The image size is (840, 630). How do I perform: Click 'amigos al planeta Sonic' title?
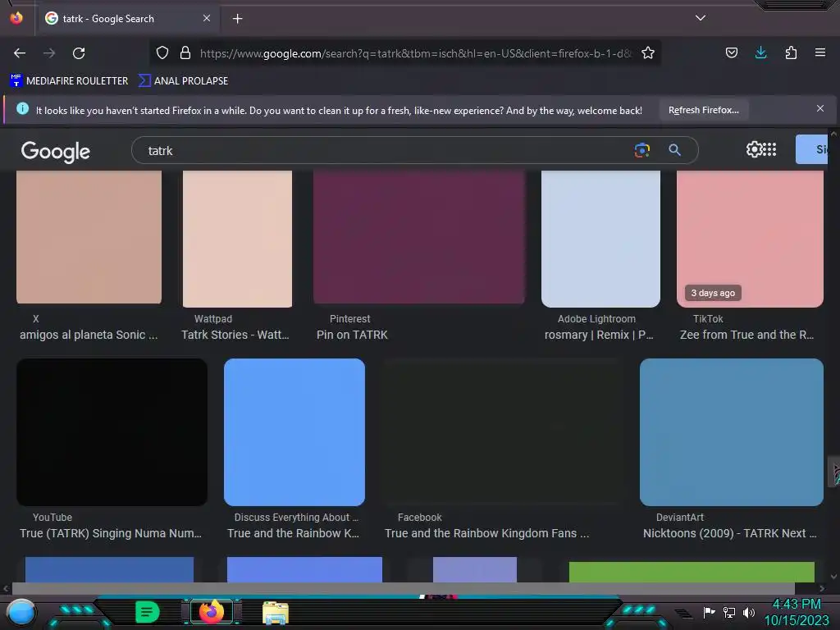point(89,335)
